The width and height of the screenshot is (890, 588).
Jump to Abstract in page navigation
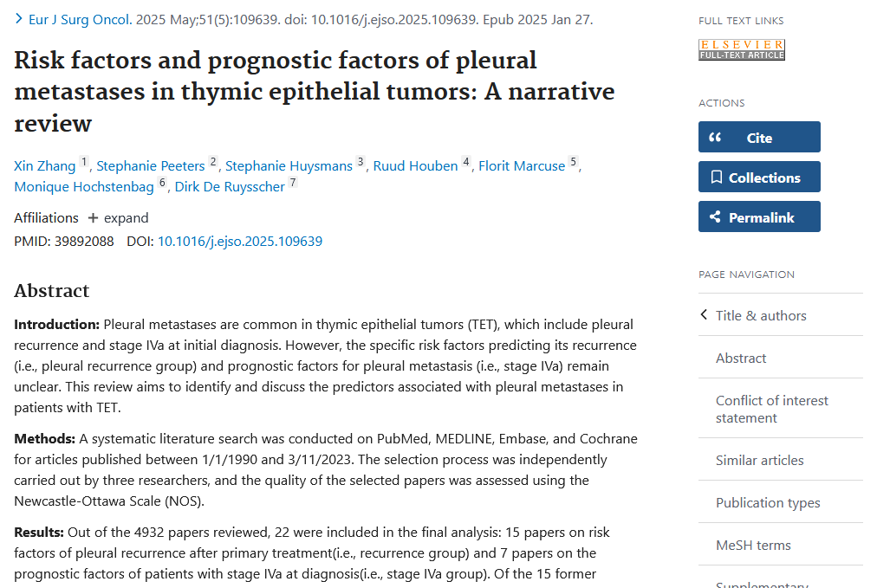click(741, 358)
